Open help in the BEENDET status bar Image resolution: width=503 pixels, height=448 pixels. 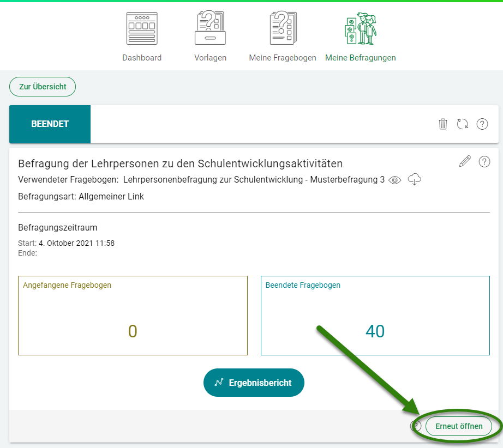[482, 124]
